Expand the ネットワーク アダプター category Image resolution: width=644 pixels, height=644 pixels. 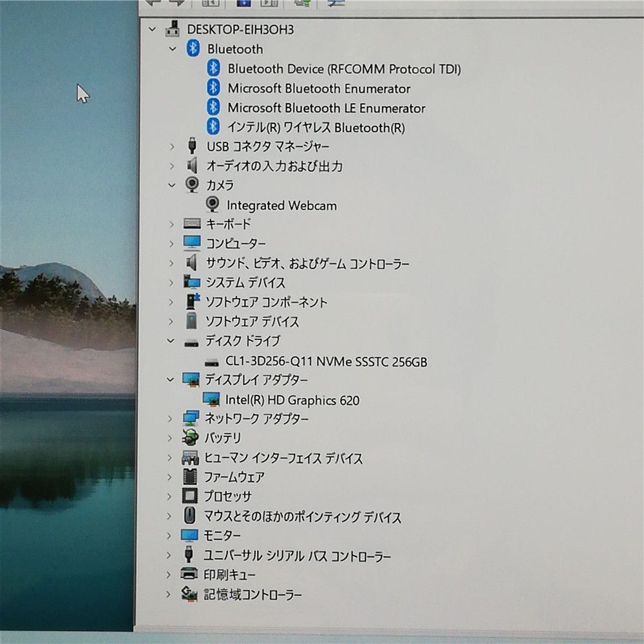170,419
